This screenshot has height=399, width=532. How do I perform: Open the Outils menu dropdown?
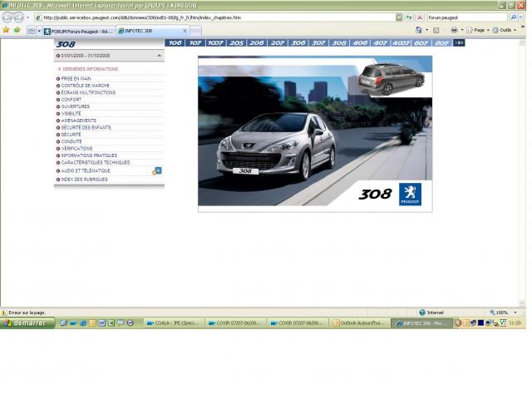point(505,30)
